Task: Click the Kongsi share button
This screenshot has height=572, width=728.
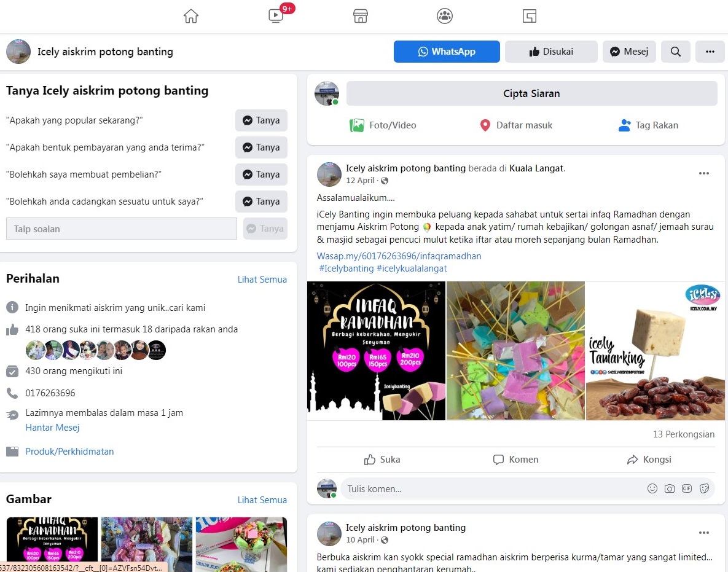Action: (x=649, y=460)
